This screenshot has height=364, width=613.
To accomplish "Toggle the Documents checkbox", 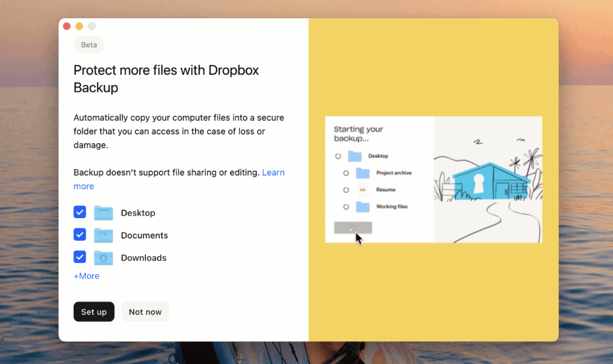I will point(80,235).
